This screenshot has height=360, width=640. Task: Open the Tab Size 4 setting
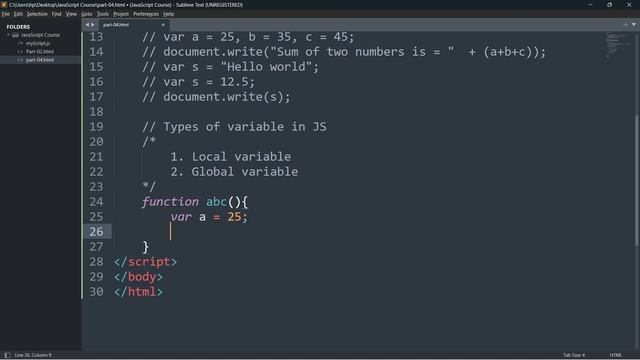click(574, 355)
